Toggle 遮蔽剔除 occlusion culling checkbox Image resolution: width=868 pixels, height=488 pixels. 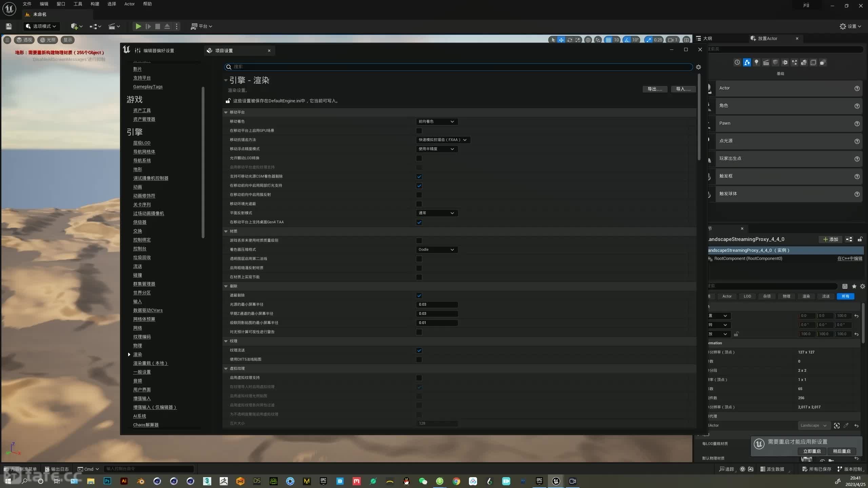tap(419, 295)
